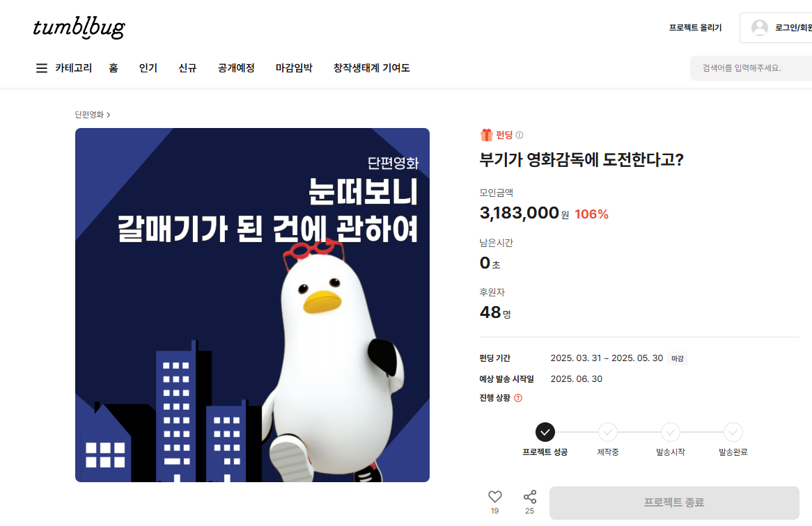Open the 창작생태계 기여도 menu item

371,68
